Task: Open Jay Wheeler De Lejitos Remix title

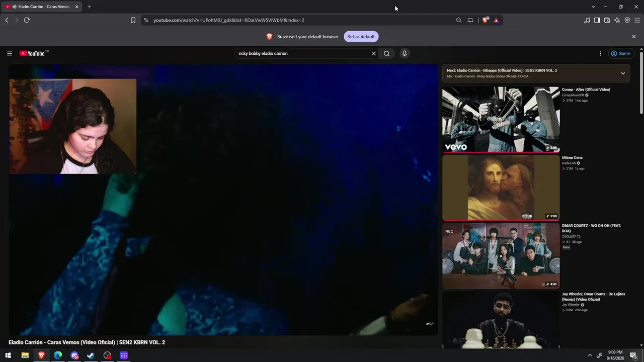Action: 594,297
